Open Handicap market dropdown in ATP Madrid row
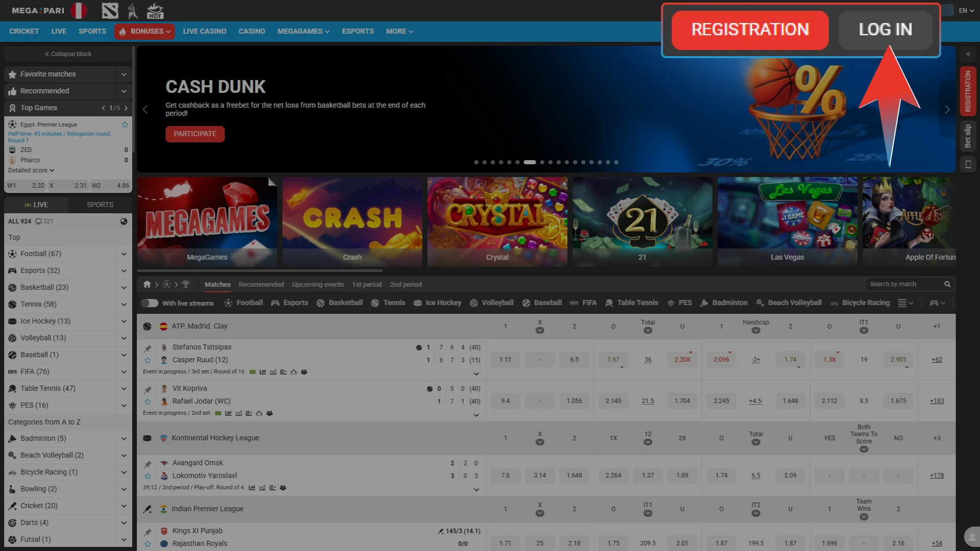Screen dimensions: 980x551 pos(755,331)
